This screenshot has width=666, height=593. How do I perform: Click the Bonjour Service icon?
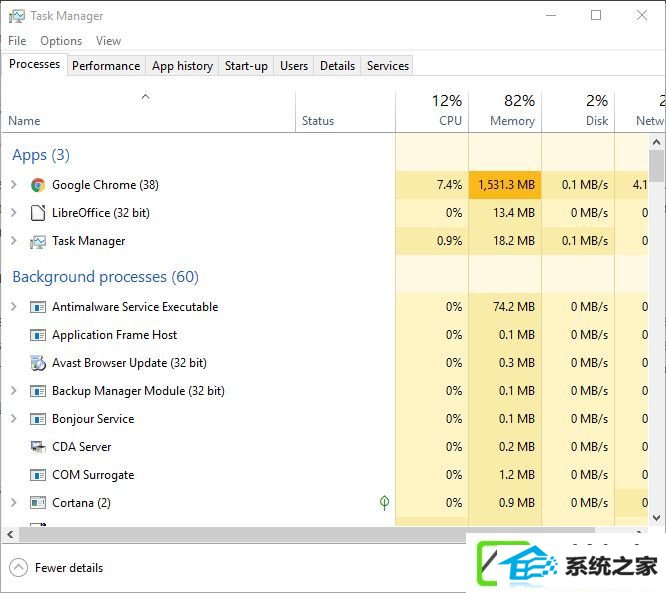coord(38,419)
